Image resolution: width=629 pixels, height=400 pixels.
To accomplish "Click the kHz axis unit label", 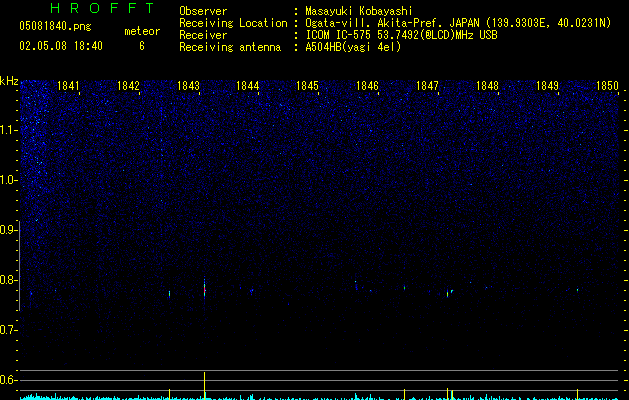I will [x=9, y=81].
